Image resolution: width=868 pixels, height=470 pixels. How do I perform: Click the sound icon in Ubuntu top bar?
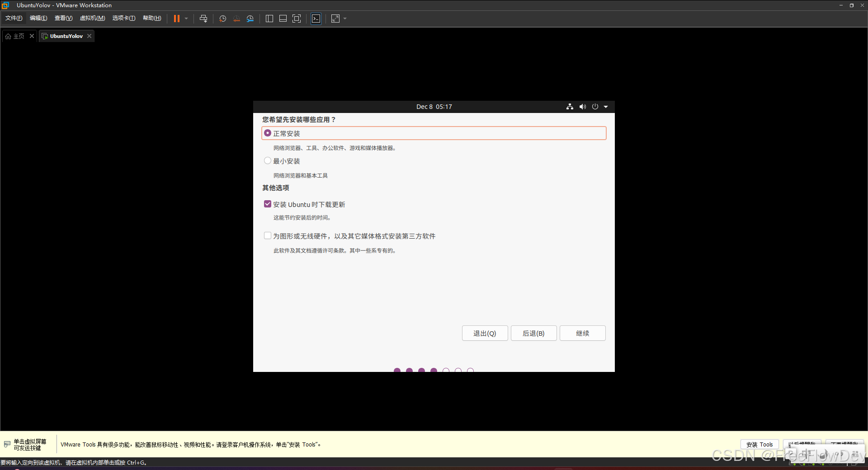[582, 107]
